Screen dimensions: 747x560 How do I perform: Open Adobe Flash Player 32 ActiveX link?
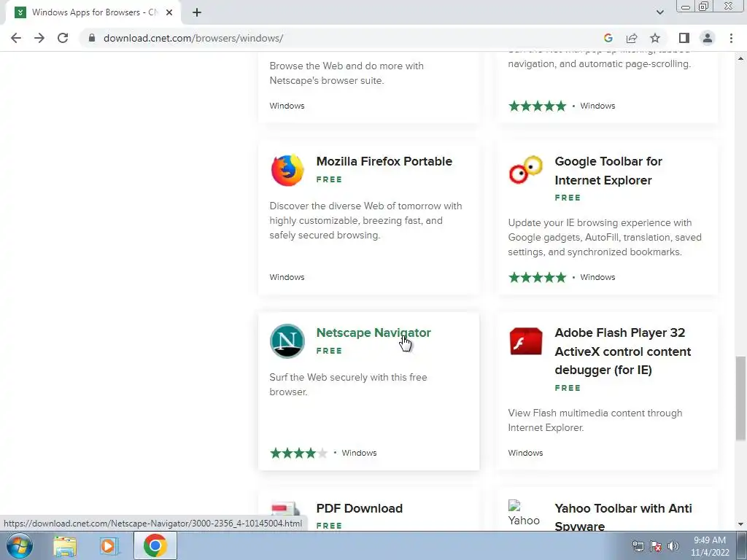click(x=623, y=351)
